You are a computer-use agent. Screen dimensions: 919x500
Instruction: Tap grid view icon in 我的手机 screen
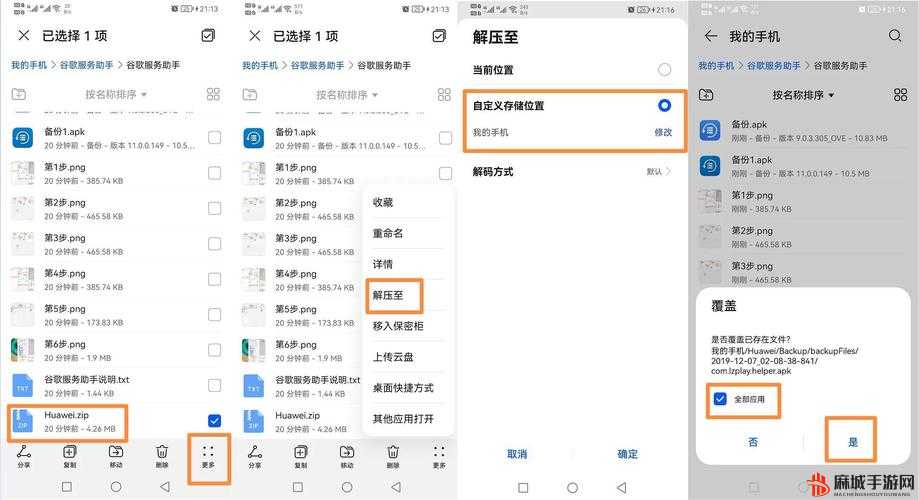(x=900, y=94)
